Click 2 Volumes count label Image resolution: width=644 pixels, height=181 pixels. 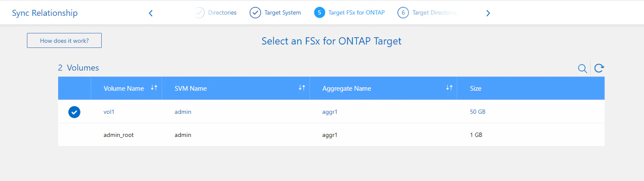(x=79, y=68)
